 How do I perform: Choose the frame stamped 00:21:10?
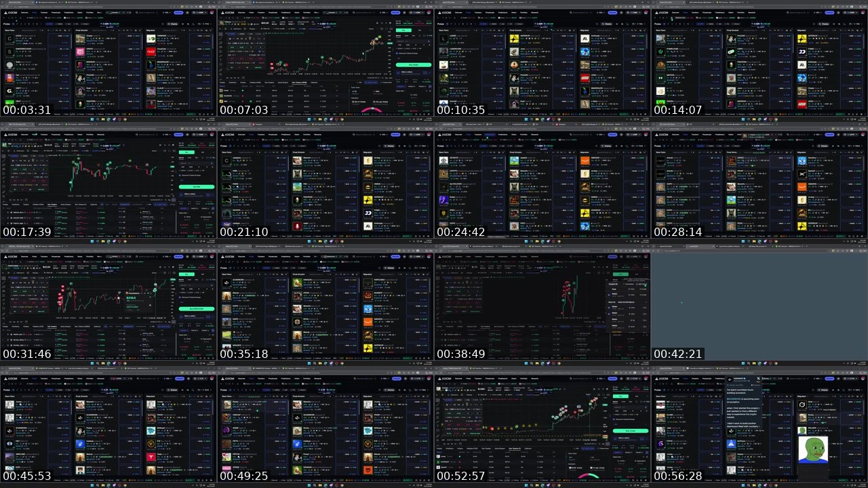point(325,183)
